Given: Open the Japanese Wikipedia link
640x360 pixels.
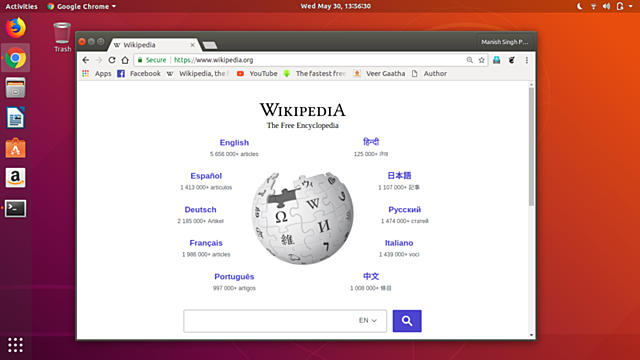Looking at the screenshot, I should [x=399, y=176].
